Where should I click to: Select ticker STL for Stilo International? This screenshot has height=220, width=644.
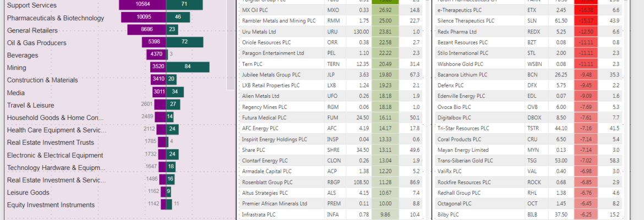point(531,53)
